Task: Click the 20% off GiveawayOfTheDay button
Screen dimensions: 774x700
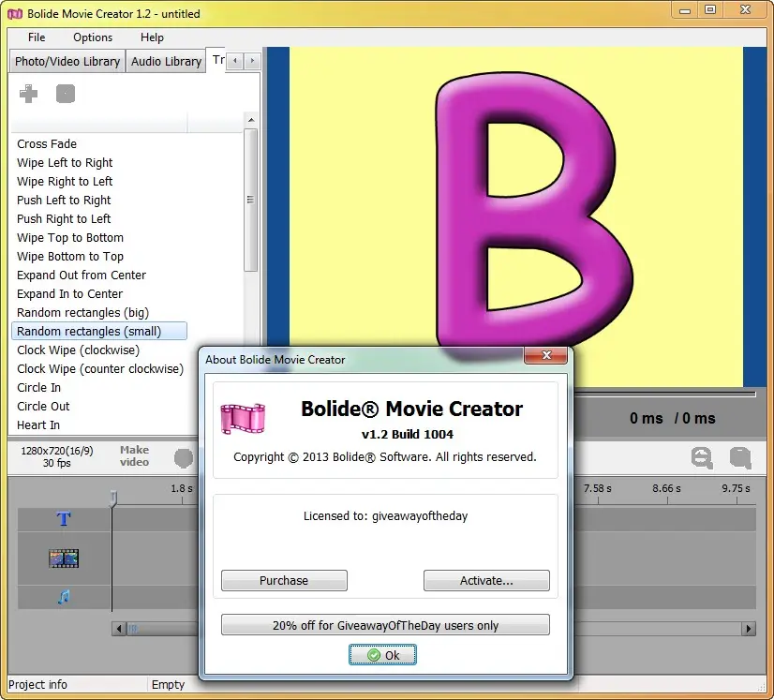Action: click(x=385, y=625)
